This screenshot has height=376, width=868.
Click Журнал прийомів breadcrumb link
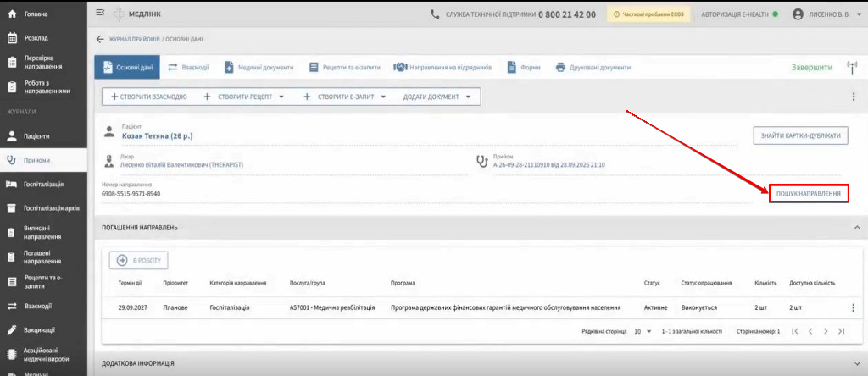pos(133,39)
